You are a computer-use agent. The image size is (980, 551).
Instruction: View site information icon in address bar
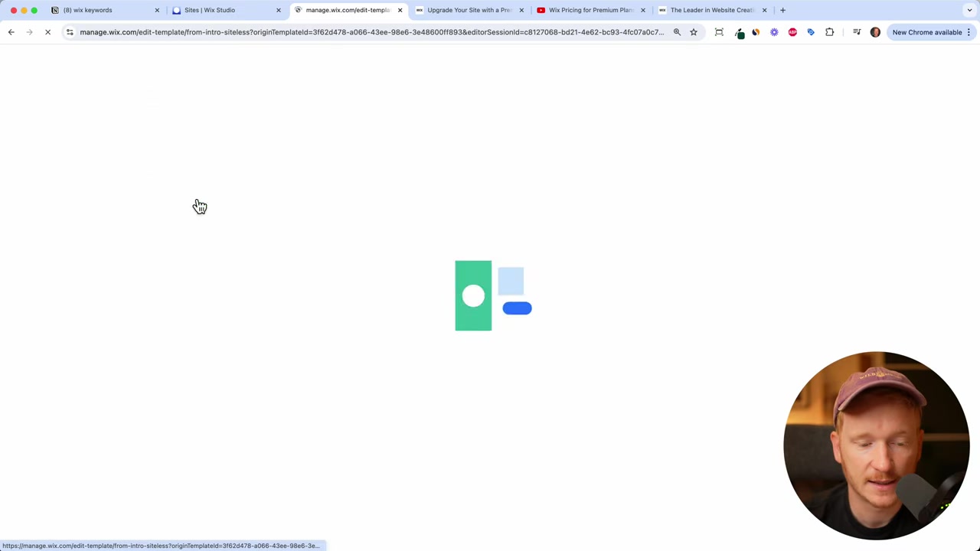70,32
